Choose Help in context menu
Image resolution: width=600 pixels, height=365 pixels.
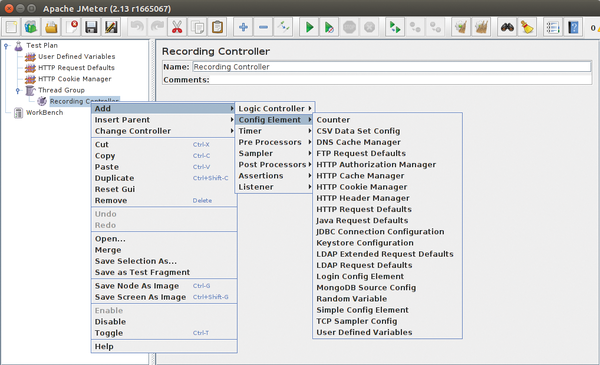[164, 346]
